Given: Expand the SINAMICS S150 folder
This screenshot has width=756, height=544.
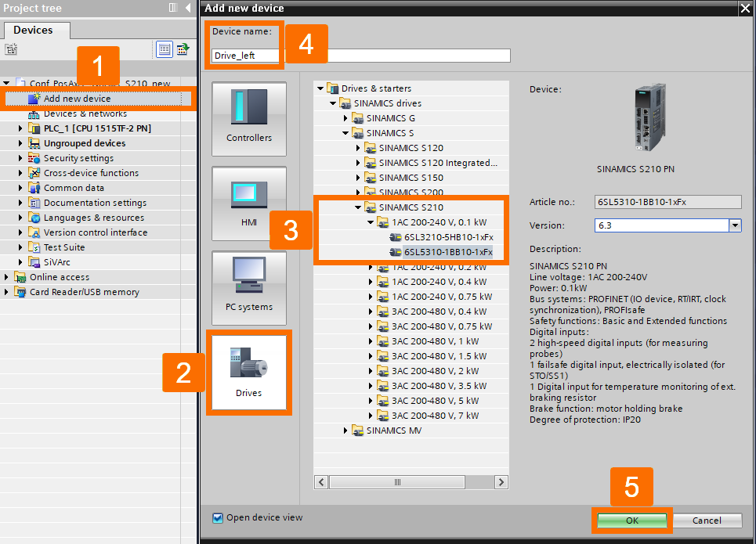Looking at the screenshot, I should click(x=358, y=178).
